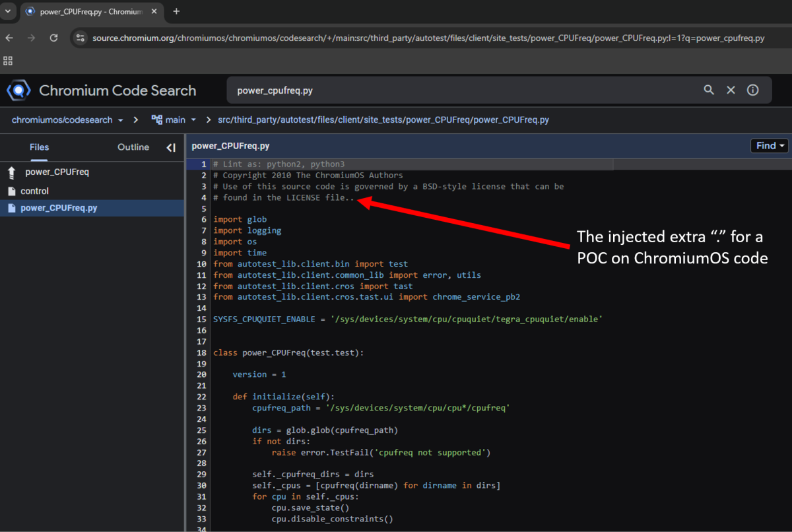Viewport: 792px width, 532px height.
Task: Switch to the Outline tab
Action: click(133, 147)
